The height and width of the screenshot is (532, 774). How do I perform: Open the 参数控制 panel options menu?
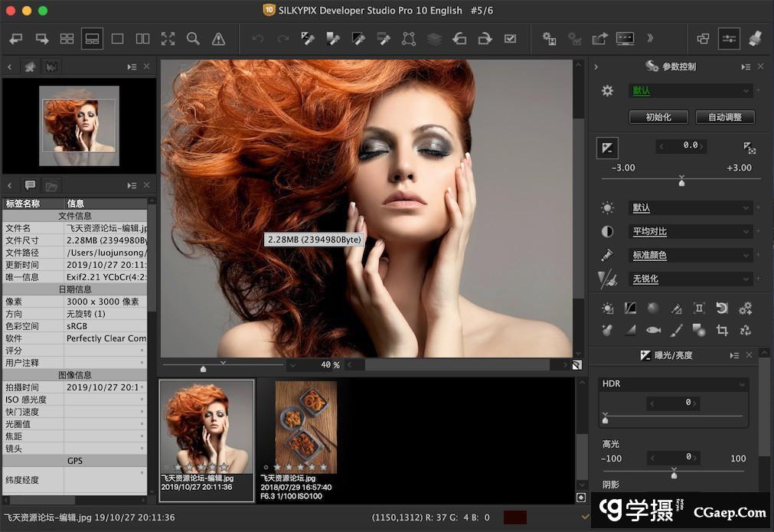click(746, 67)
